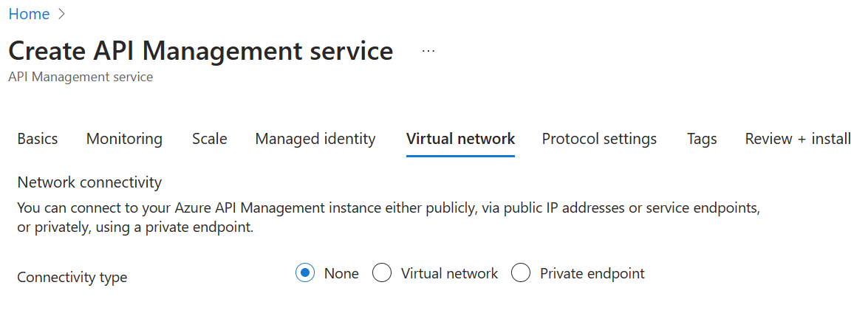The height and width of the screenshot is (319, 868).
Task: Select the Scale tab
Action: pyautogui.click(x=210, y=139)
